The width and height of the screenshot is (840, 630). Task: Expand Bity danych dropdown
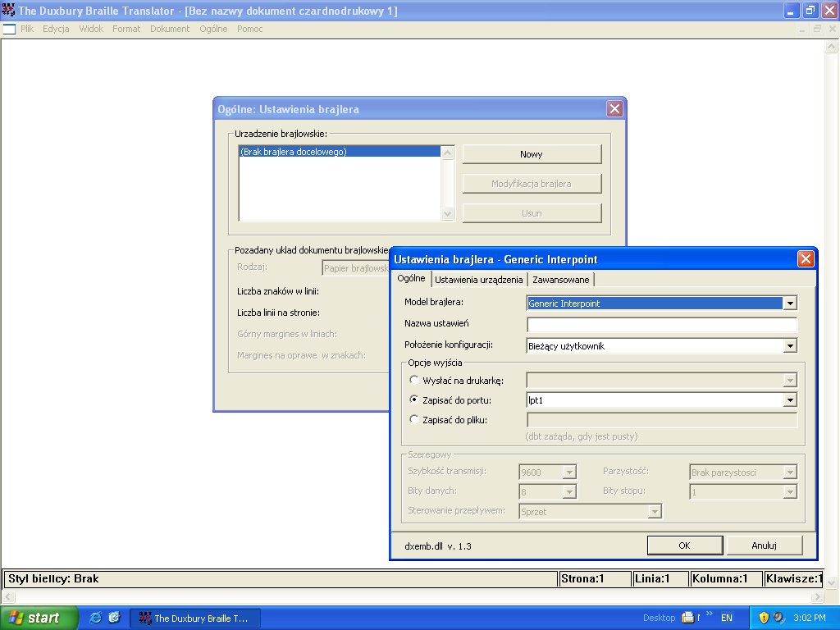(569, 492)
